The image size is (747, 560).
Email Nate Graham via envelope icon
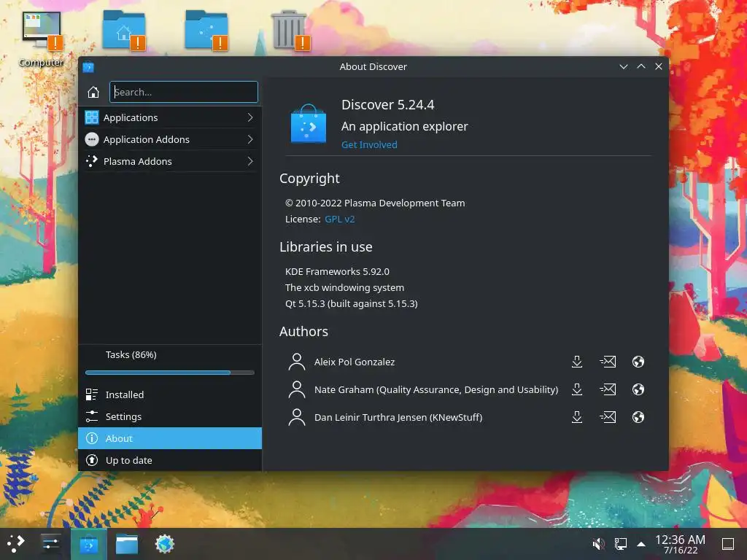608,389
